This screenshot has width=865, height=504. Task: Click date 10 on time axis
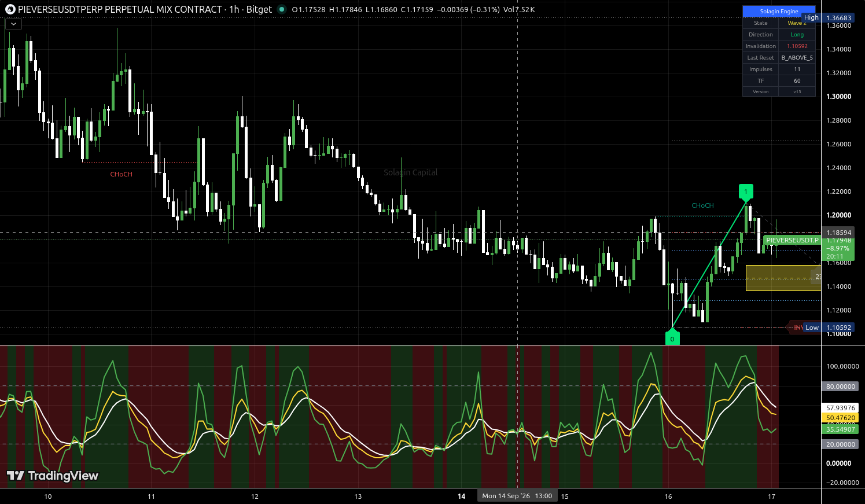click(48, 496)
